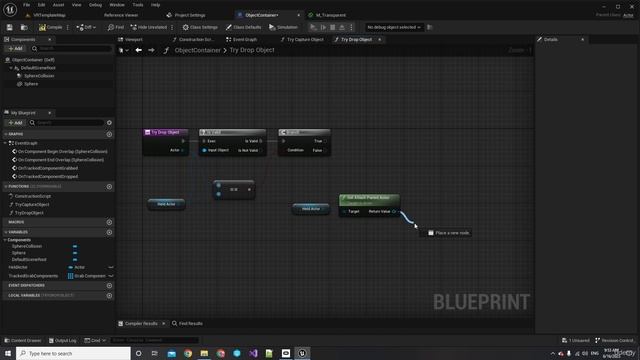Open the Debug menu

point(95,5)
